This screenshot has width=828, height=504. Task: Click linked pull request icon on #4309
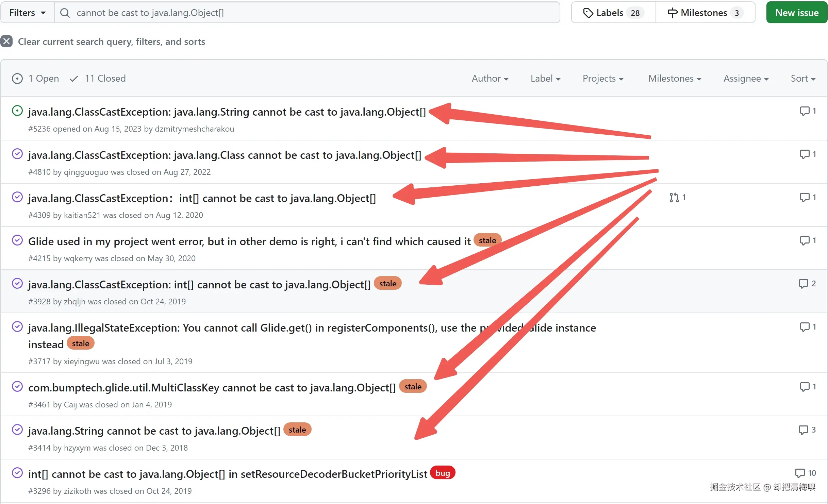(x=674, y=198)
